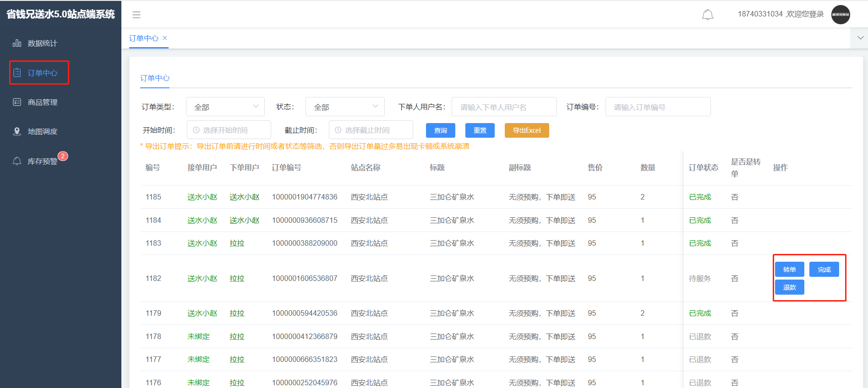Image resolution: width=868 pixels, height=388 pixels.
Task: Click 退款 for order 1182
Action: point(789,287)
